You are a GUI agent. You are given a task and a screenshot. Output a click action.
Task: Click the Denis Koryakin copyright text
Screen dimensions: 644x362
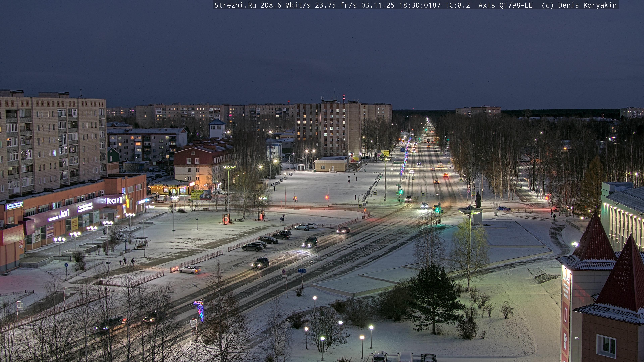[587, 5]
